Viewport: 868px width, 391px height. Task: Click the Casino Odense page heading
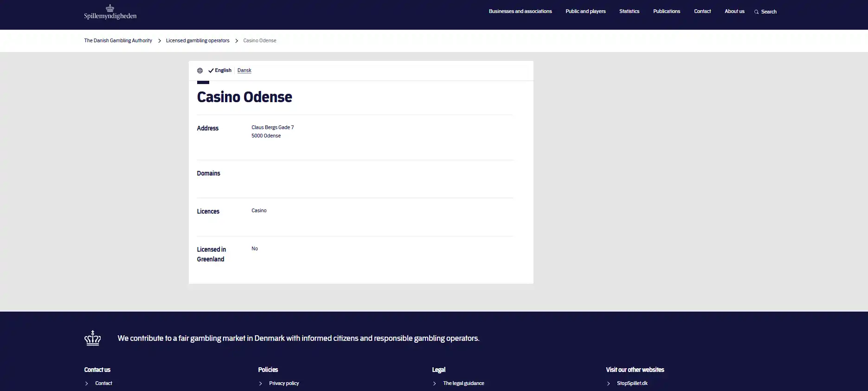point(244,97)
